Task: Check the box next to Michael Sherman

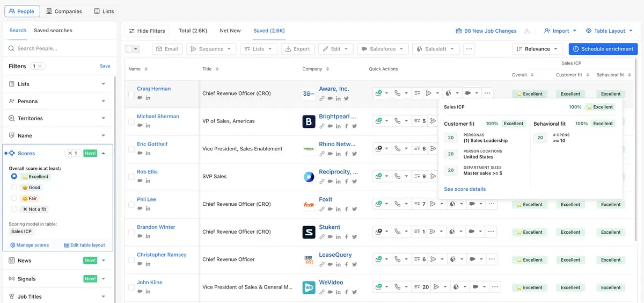Action: point(131,121)
